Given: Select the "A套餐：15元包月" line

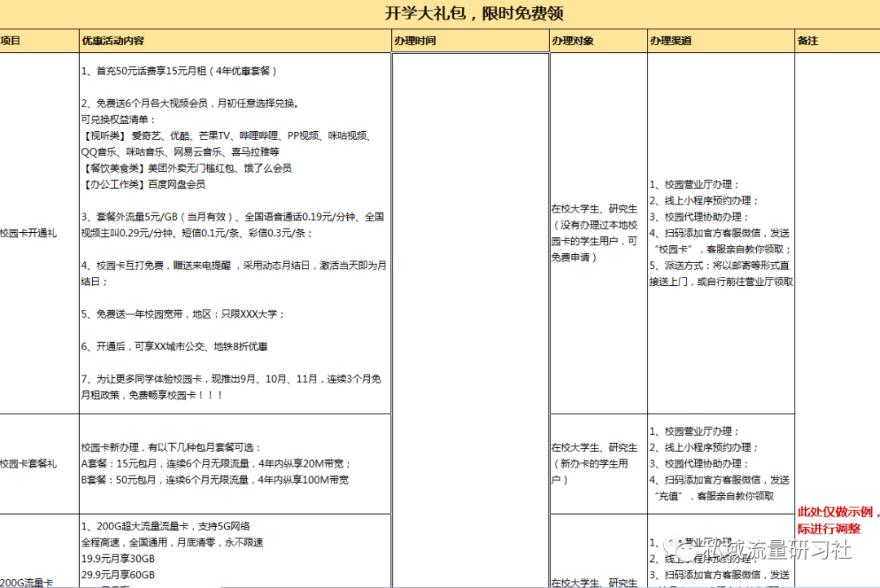Looking at the screenshot, I should pos(217,464).
